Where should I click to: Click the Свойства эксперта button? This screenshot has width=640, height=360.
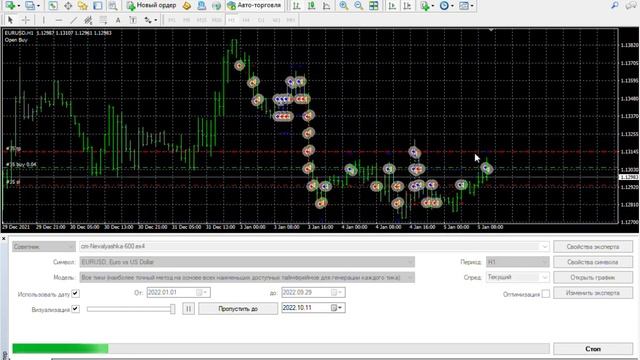click(x=593, y=247)
